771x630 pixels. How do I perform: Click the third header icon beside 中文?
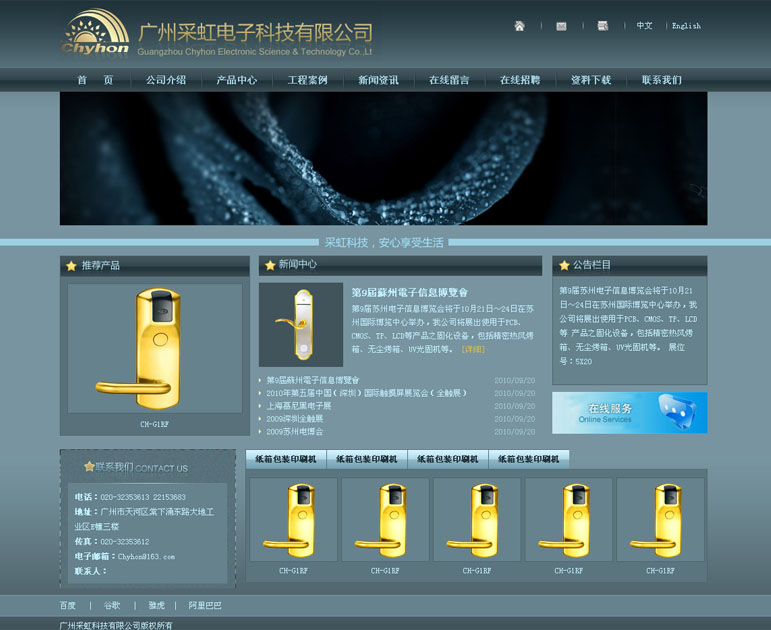[x=603, y=26]
